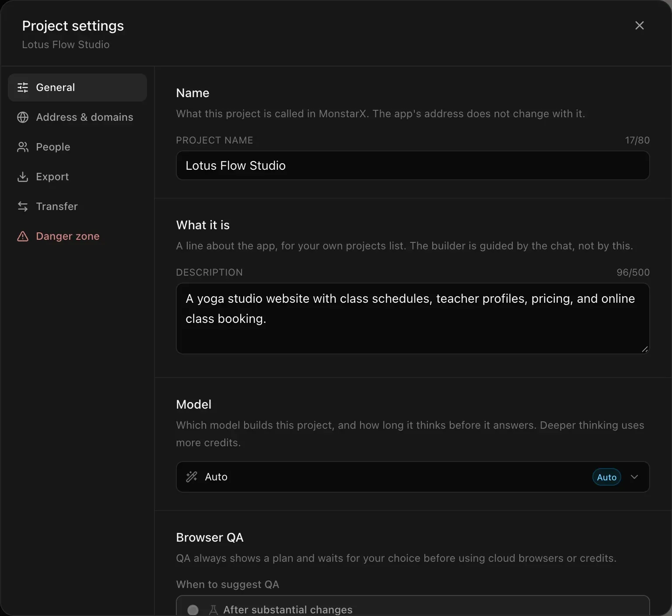Click the General sliders icon in sidebar
The height and width of the screenshot is (616, 672).
click(23, 87)
